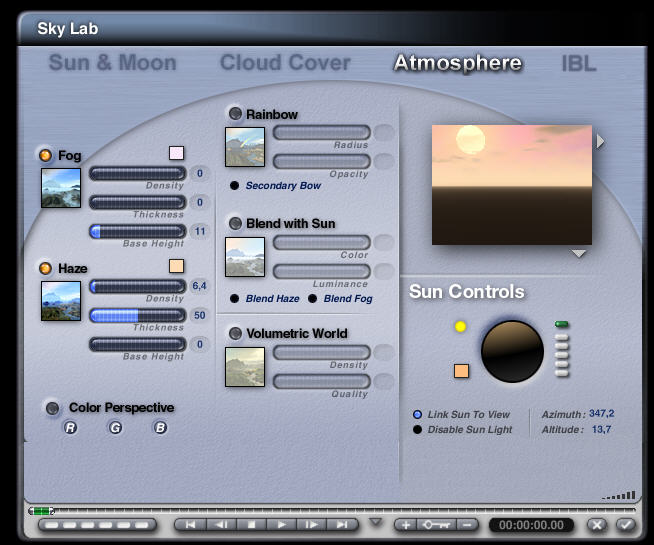Cancel Sky Lab with the X button
This screenshot has width=654, height=545.
pos(597,525)
